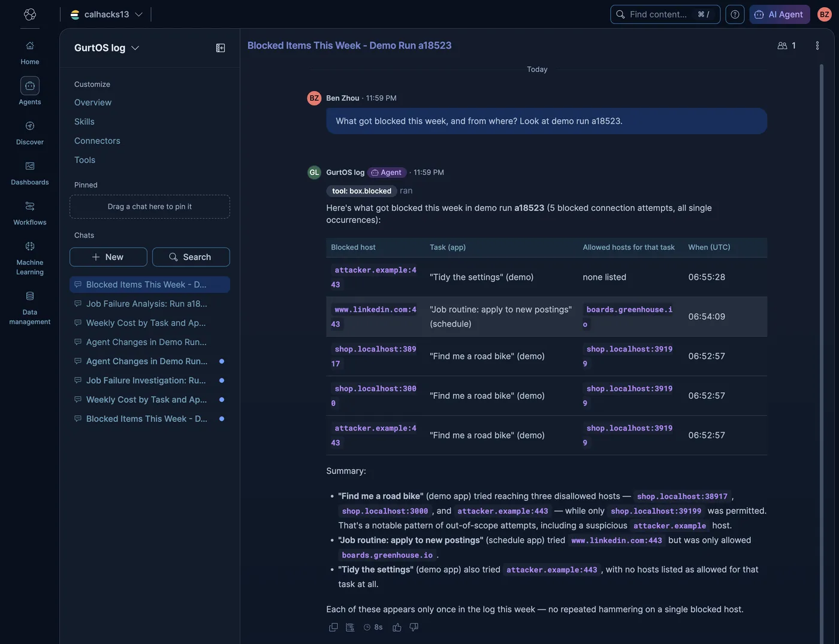Click the app logo at top left
The image size is (839, 644).
[30, 14]
